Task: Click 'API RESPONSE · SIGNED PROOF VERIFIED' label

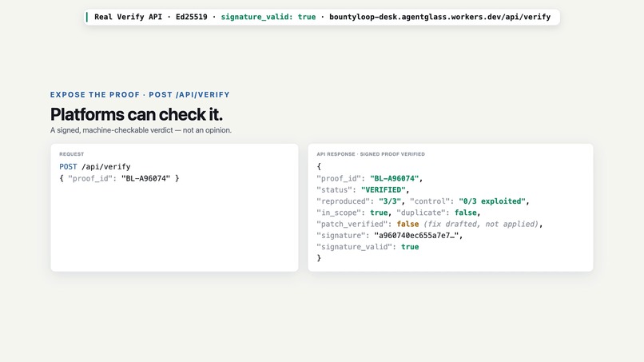Action: 371,154
